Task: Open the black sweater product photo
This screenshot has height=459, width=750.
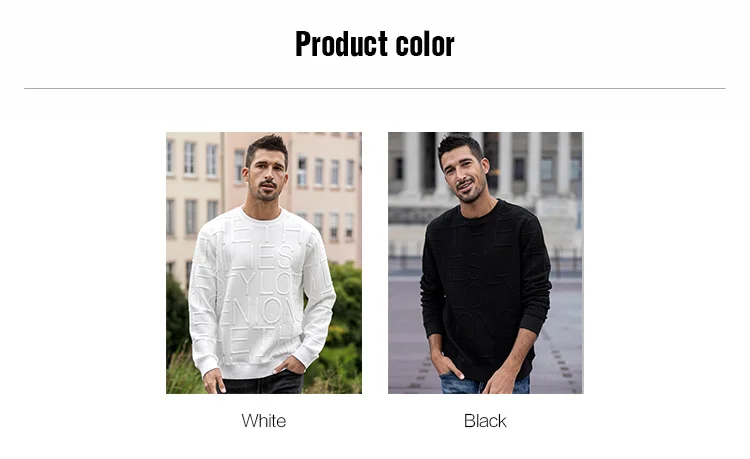Action: tap(485, 263)
